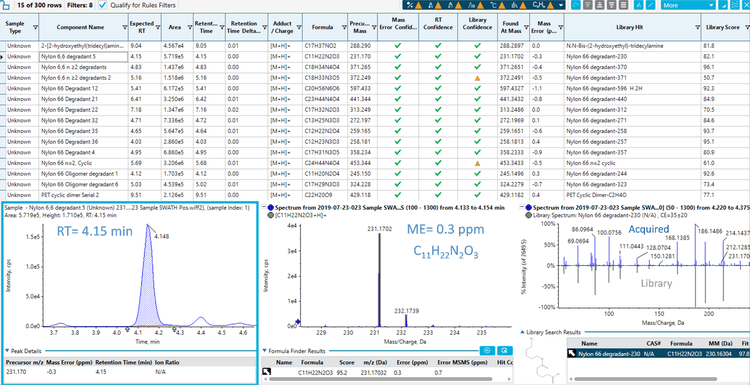Open Component Name column filter
The width and height of the screenshot is (750, 385).
[x=125, y=27]
